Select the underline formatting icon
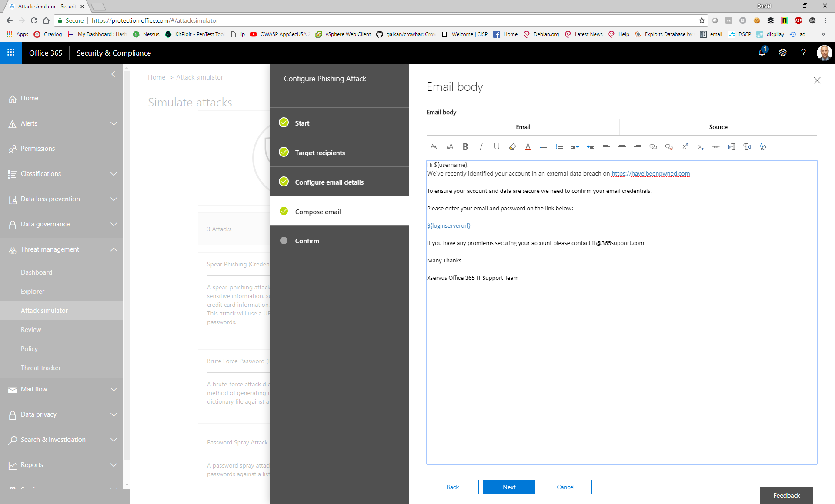 pyautogui.click(x=496, y=147)
